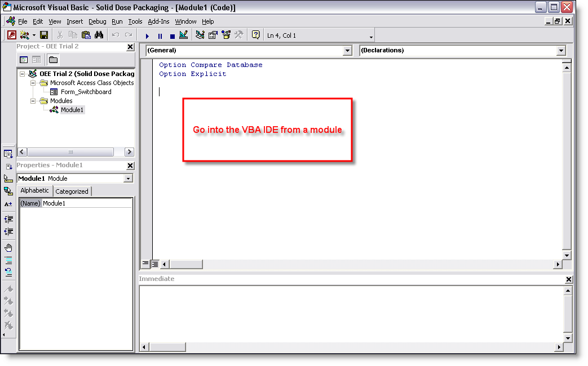Image resolution: width=588 pixels, height=366 pixels.
Task: Open the File menu
Action: pos(23,21)
